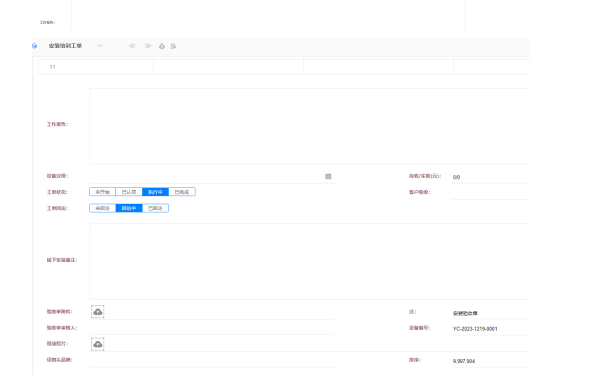
Task: Set 工单回访 to 已回访
Action: [x=155, y=208]
